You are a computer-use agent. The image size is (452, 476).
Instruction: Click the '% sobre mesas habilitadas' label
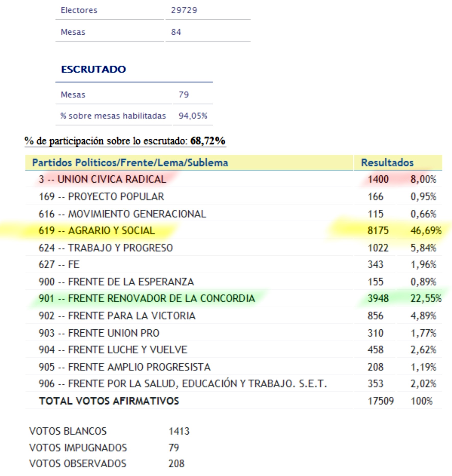tap(113, 116)
